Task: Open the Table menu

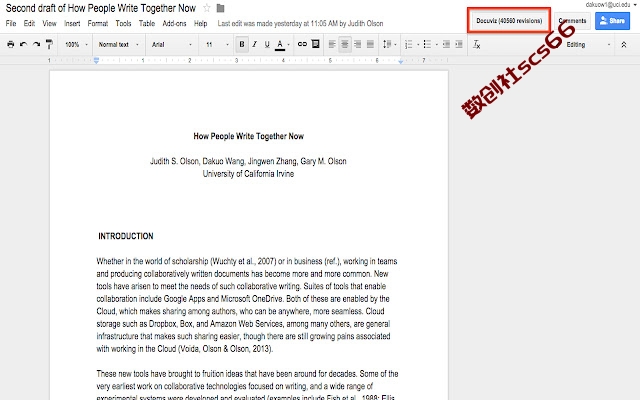Action: [147, 23]
